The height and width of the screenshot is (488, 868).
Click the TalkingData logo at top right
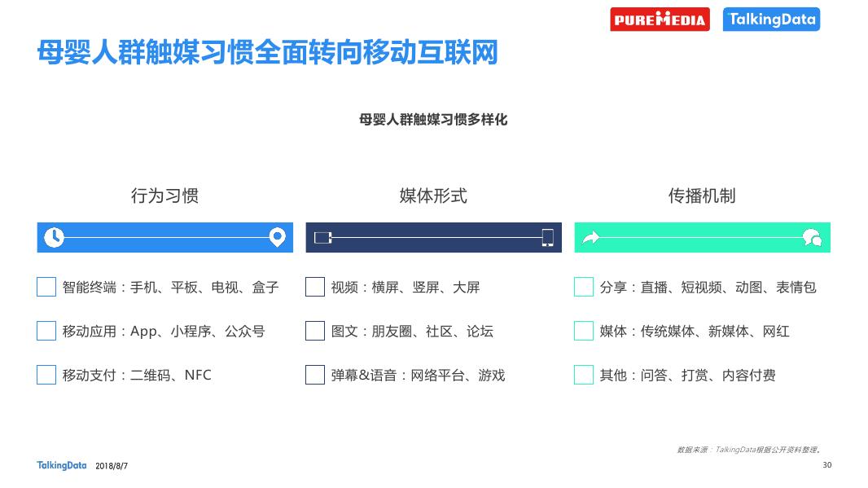tap(771, 20)
